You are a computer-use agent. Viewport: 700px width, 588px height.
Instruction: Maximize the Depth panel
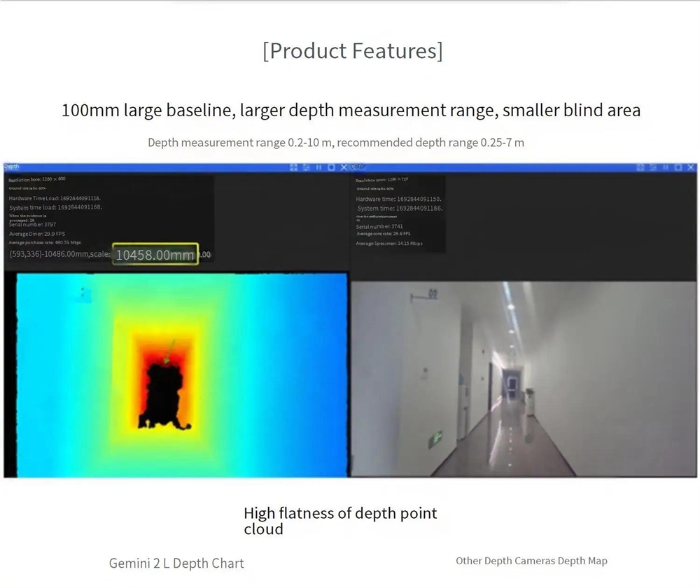click(x=331, y=167)
